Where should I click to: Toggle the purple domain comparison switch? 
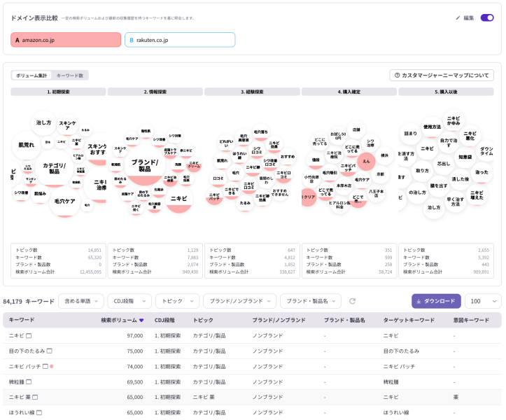(x=486, y=17)
